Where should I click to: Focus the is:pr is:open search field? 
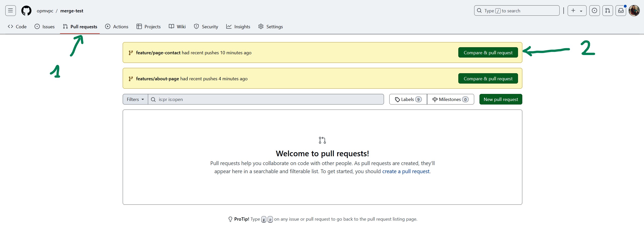[266, 99]
